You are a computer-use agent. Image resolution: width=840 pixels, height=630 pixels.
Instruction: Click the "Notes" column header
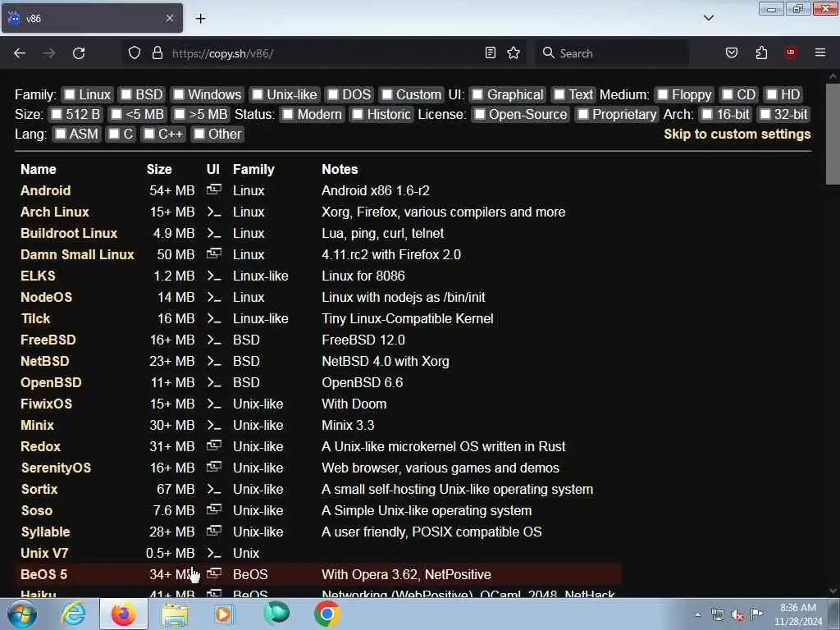340,169
